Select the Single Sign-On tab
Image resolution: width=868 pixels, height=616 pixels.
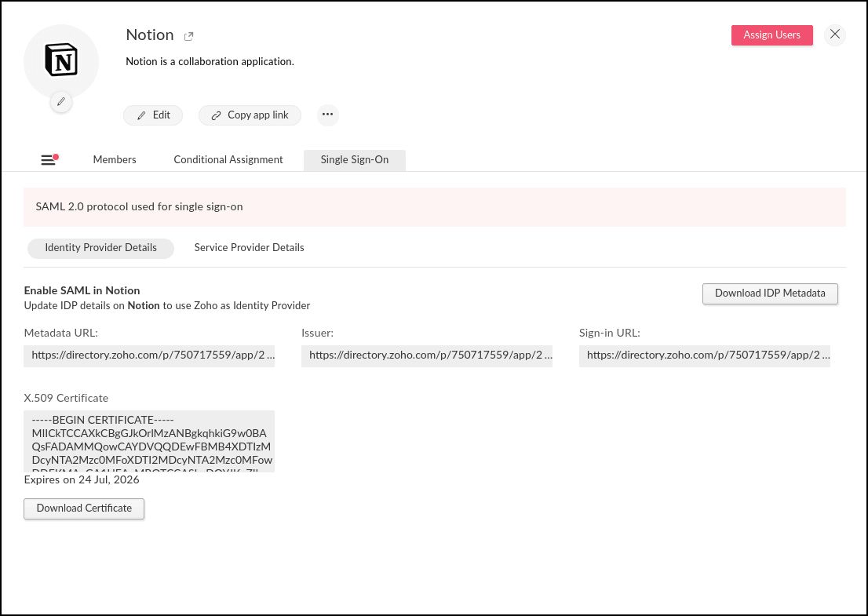[x=354, y=160]
